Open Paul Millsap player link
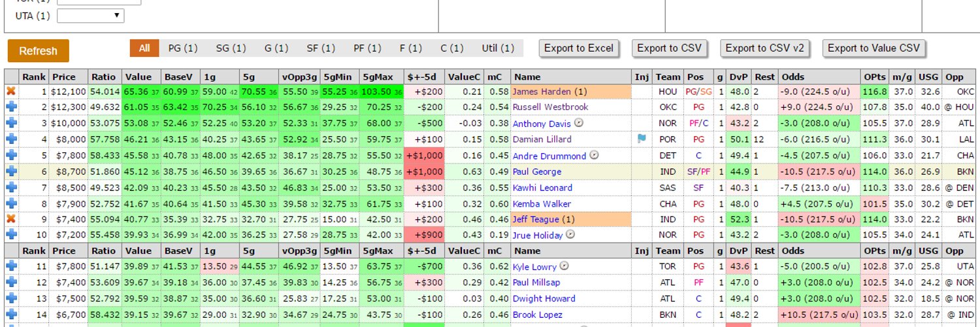The width and height of the screenshot is (980, 327). tap(537, 283)
